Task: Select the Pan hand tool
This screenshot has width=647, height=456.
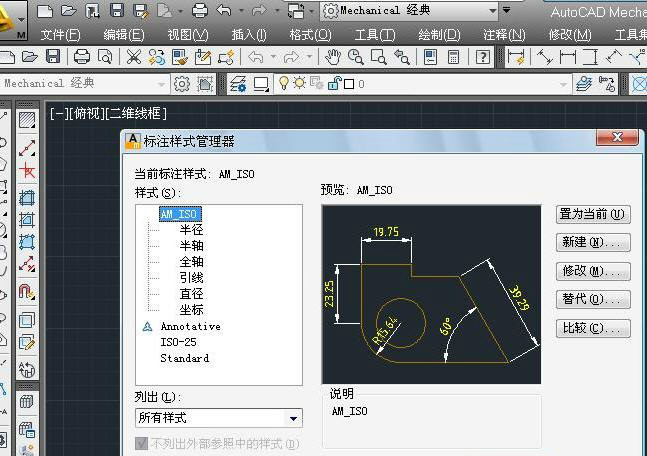Action: (332, 57)
